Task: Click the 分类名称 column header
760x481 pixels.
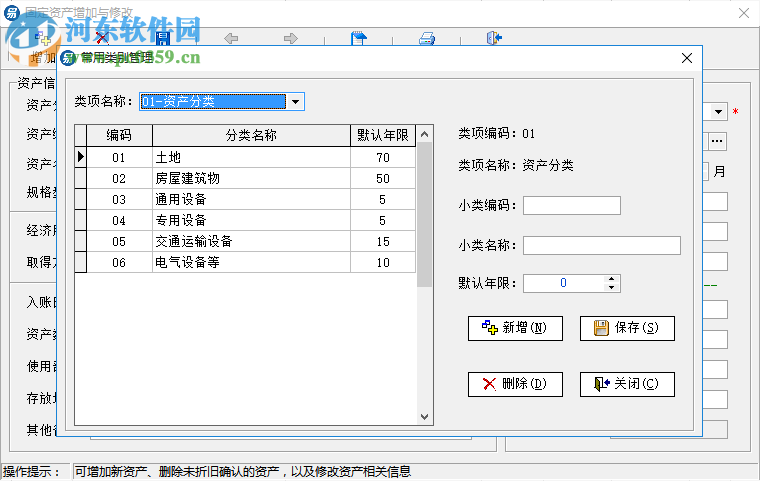Action: coord(251,135)
